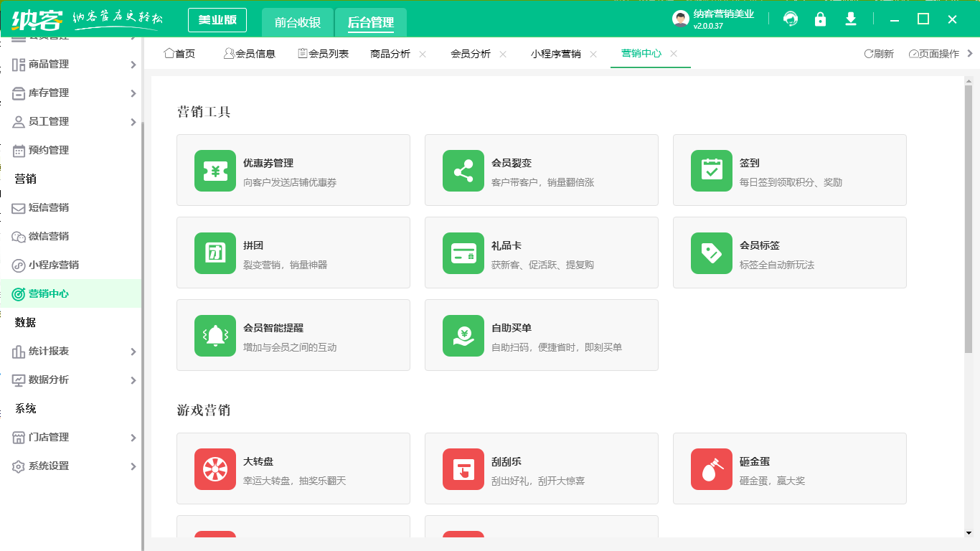
Task: Open the 优惠券管理 coupon tool icon
Action: [215, 170]
